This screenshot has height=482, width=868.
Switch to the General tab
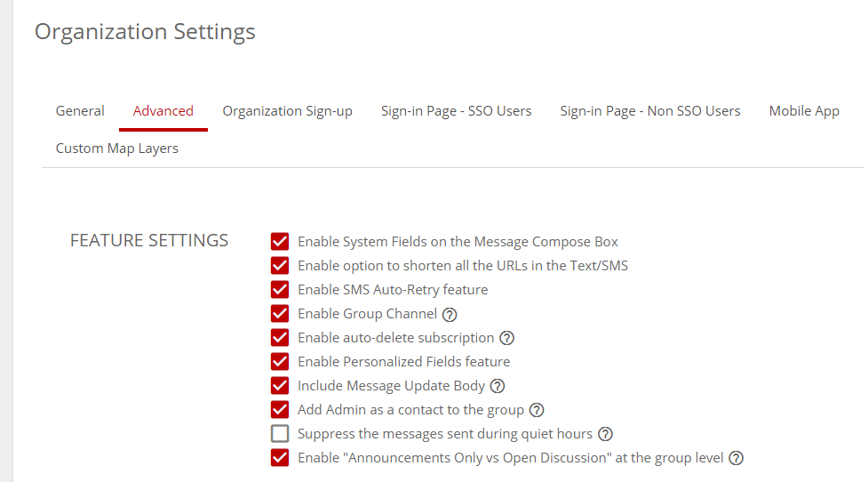80,111
